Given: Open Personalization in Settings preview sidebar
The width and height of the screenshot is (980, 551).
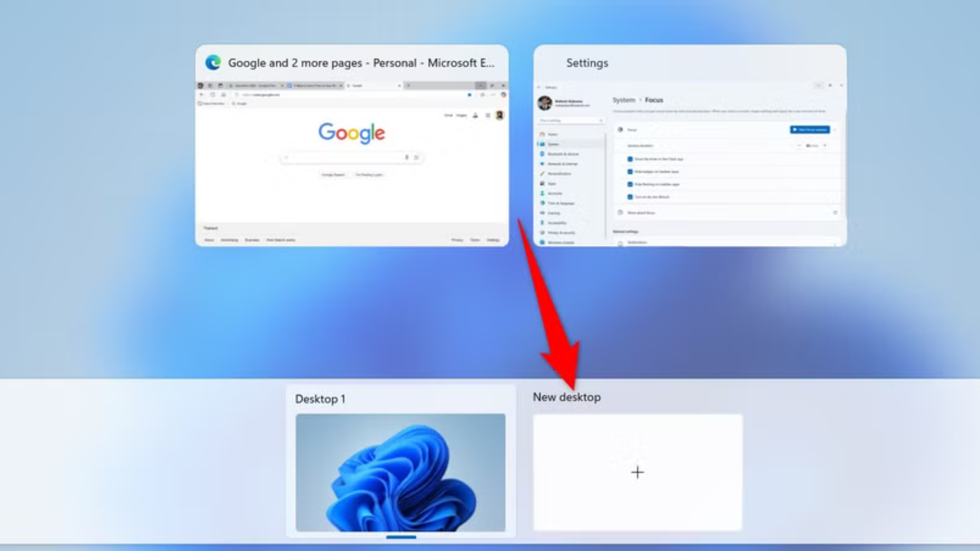Looking at the screenshot, I should [x=571, y=173].
